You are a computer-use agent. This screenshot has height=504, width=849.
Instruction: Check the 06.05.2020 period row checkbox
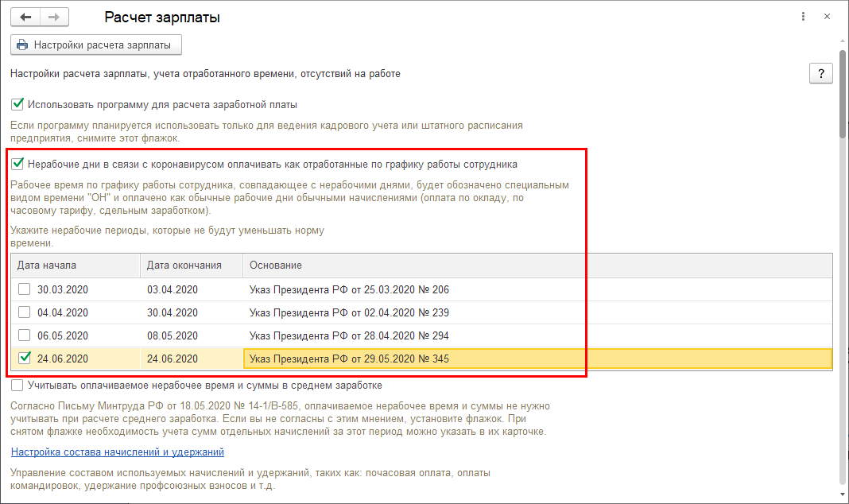point(24,335)
